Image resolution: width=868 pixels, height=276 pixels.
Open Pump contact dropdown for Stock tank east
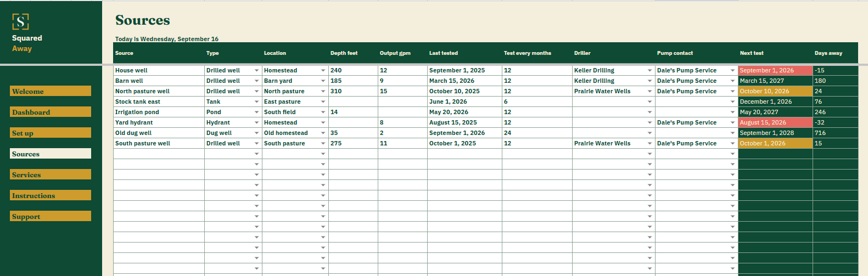coord(732,102)
